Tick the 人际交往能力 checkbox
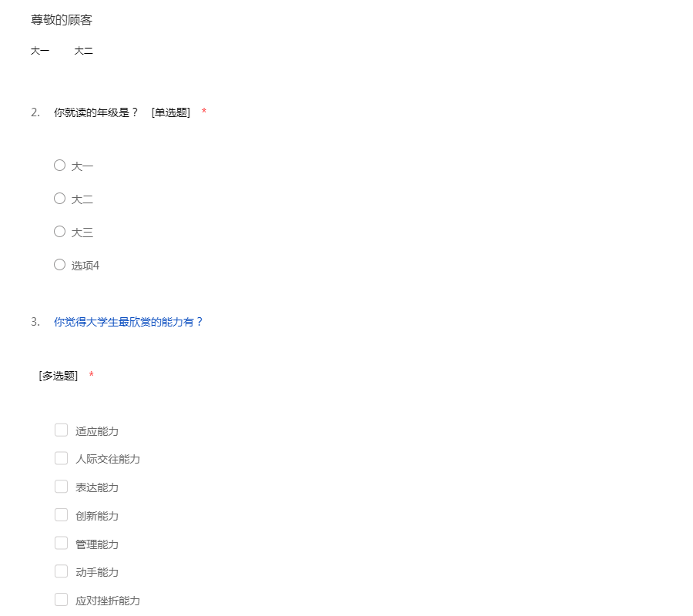The image size is (693, 616). click(x=61, y=458)
